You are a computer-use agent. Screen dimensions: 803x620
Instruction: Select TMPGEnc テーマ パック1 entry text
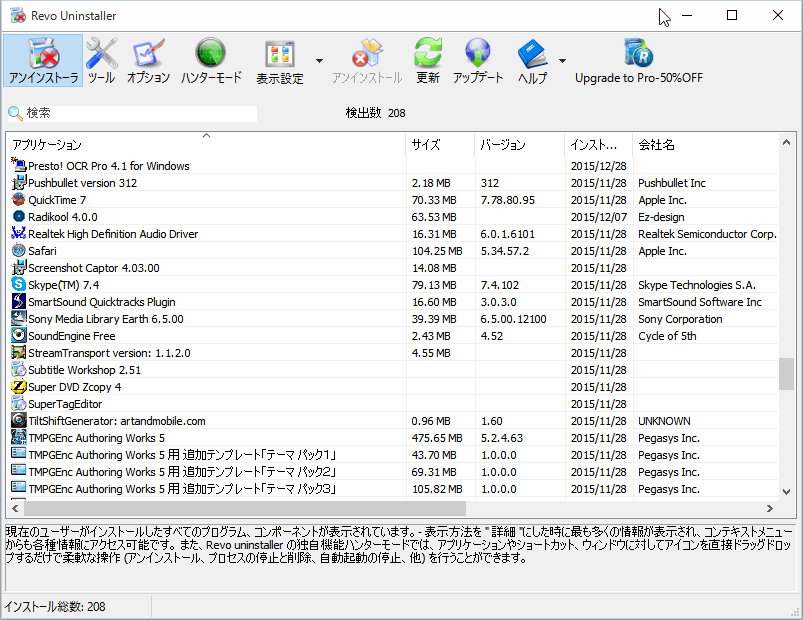point(182,455)
